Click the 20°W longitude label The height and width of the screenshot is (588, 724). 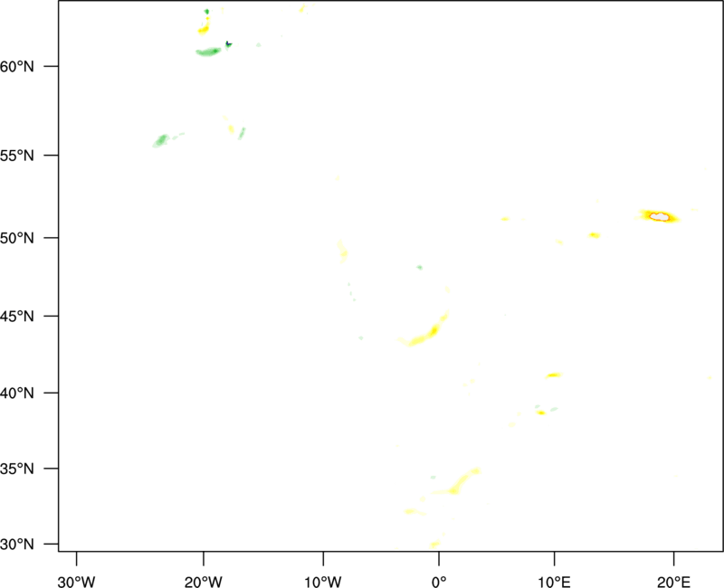(203, 582)
